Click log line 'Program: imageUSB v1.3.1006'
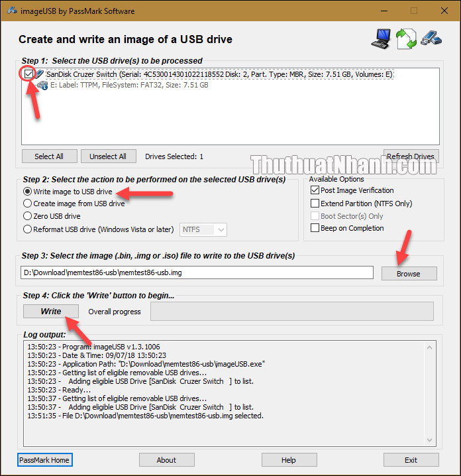 [x=93, y=347]
